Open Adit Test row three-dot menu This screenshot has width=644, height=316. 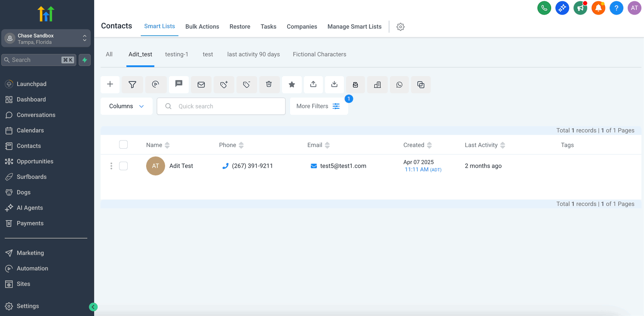pyautogui.click(x=111, y=166)
